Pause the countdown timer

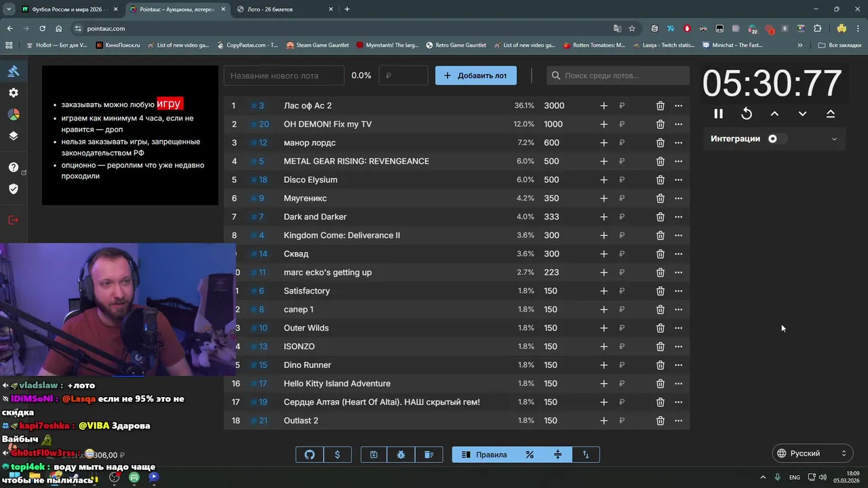(719, 114)
